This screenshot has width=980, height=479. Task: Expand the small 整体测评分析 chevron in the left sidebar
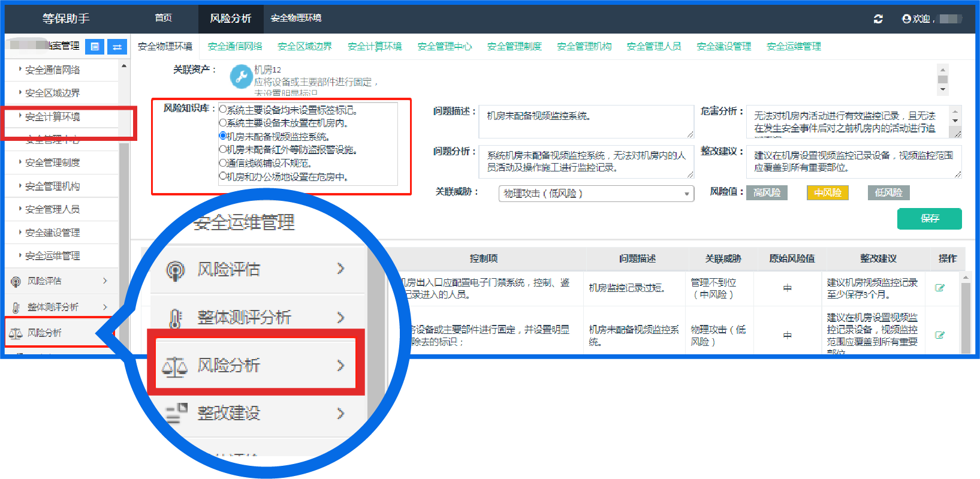point(105,307)
